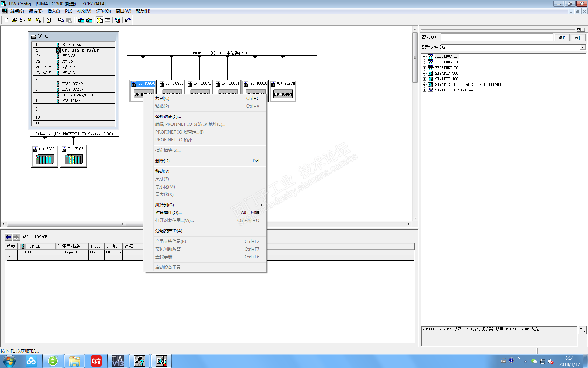Print the configuration with the printer icon
This screenshot has width=588, height=368.
click(x=49, y=20)
